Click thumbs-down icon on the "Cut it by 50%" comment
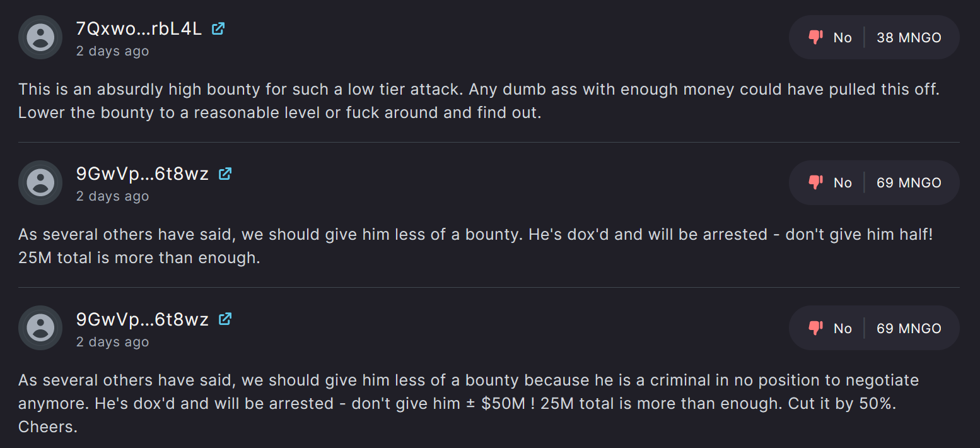Viewport: 980px width, 448px height. click(x=816, y=328)
